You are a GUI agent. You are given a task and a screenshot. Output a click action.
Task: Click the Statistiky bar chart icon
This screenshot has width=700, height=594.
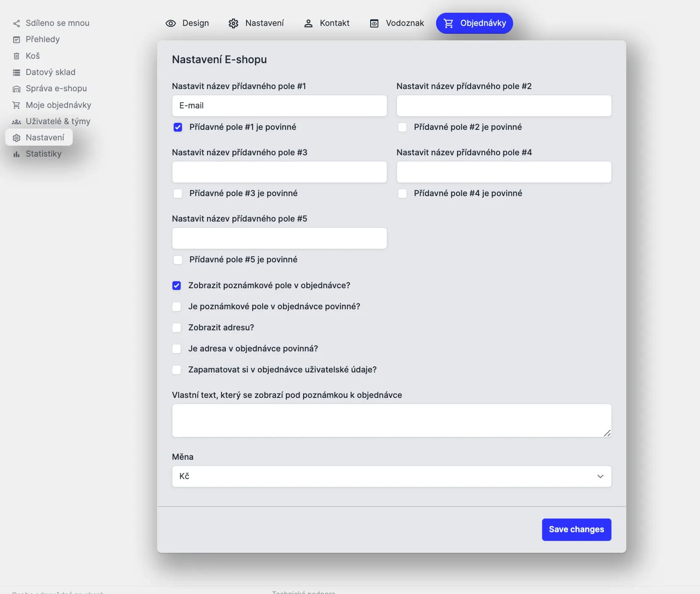[x=16, y=154]
